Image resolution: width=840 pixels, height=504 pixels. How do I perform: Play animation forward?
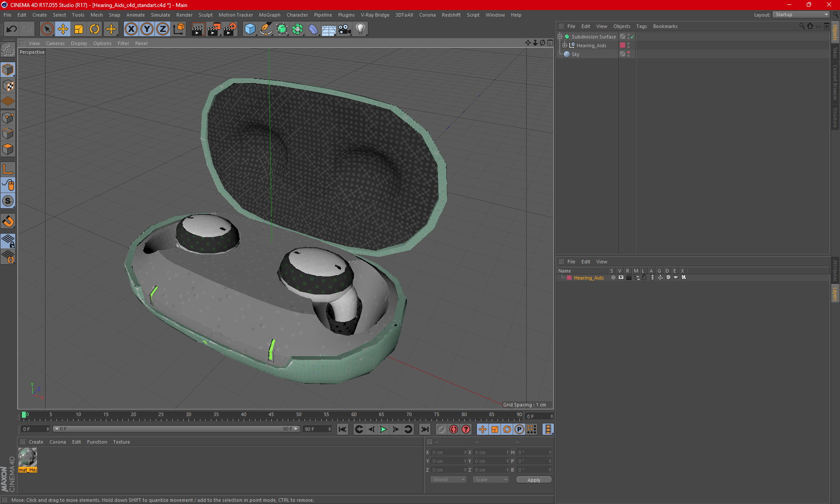click(383, 429)
